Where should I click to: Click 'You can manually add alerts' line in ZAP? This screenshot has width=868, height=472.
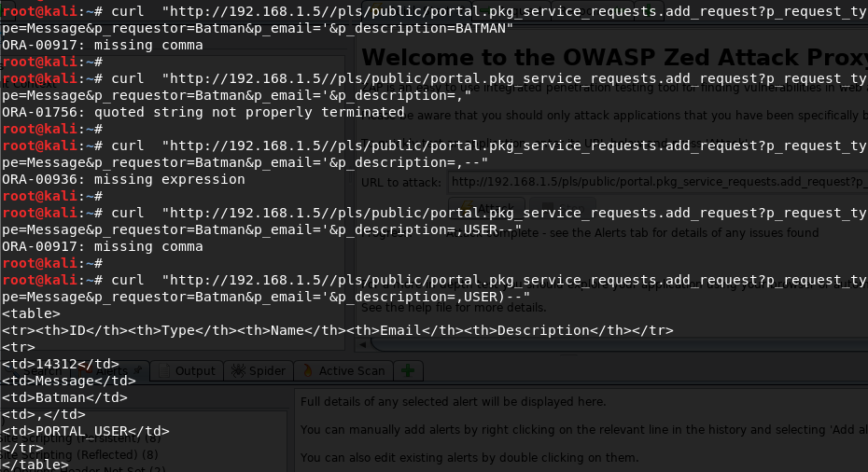[x=584, y=429]
